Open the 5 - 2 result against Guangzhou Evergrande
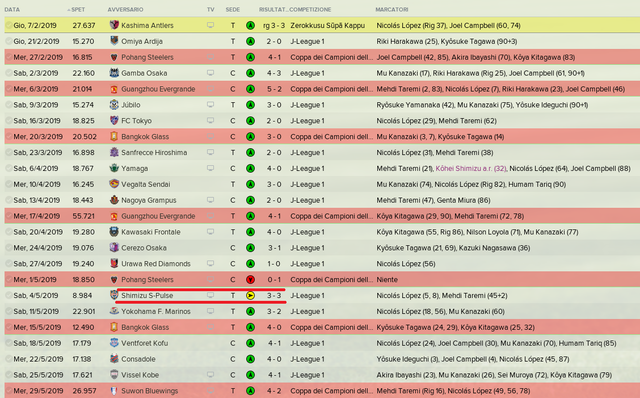640x398 pixels. [274, 89]
